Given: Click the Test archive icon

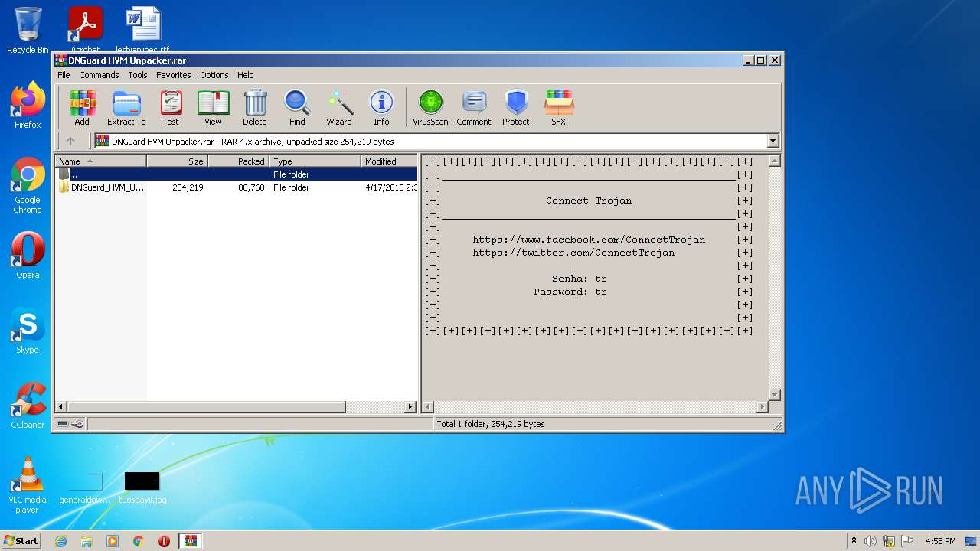Looking at the screenshot, I should (x=171, y=107).
